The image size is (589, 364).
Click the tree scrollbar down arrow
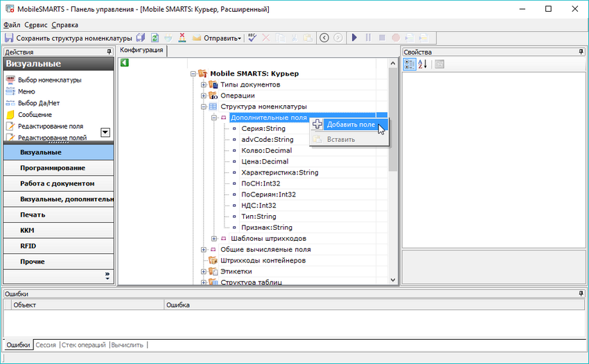[x=393, y=280]
